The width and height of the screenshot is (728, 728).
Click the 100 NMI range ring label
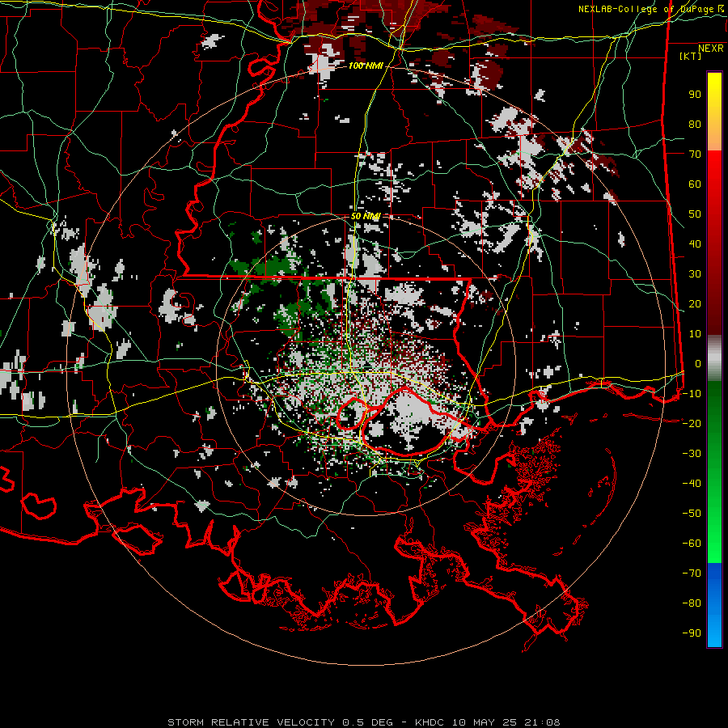tap(366, 66)
